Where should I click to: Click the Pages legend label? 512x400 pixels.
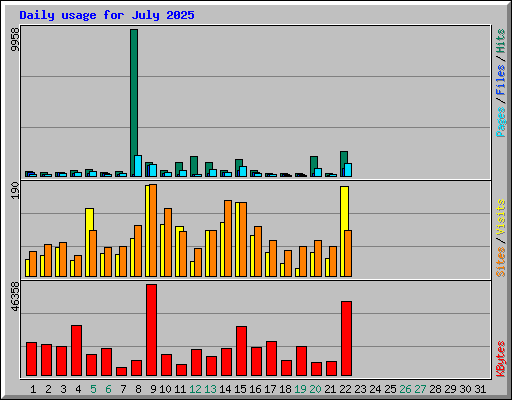click(x=501, y=122)
